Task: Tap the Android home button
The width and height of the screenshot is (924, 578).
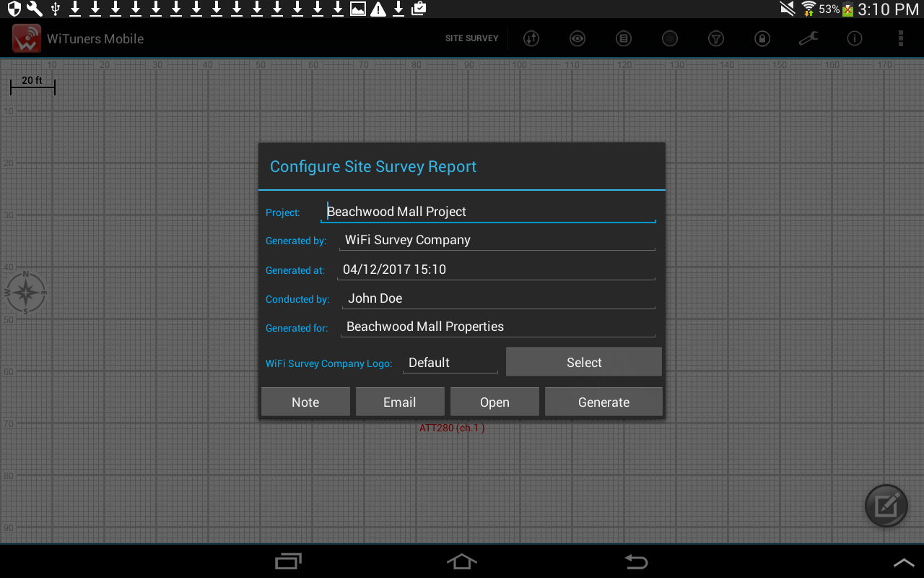Action: click(x=462, y=561)
